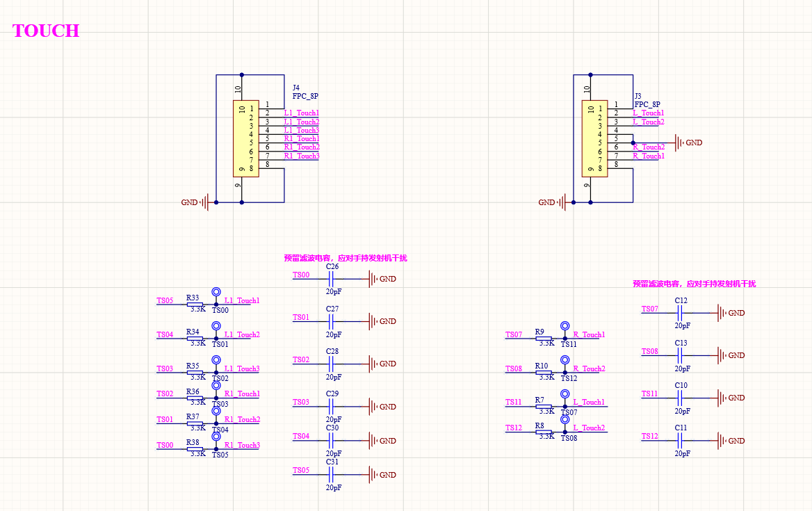Click the resistor R9 symbol
The width and height of the screenshot is (812, 511).
[x=544, y=339]
